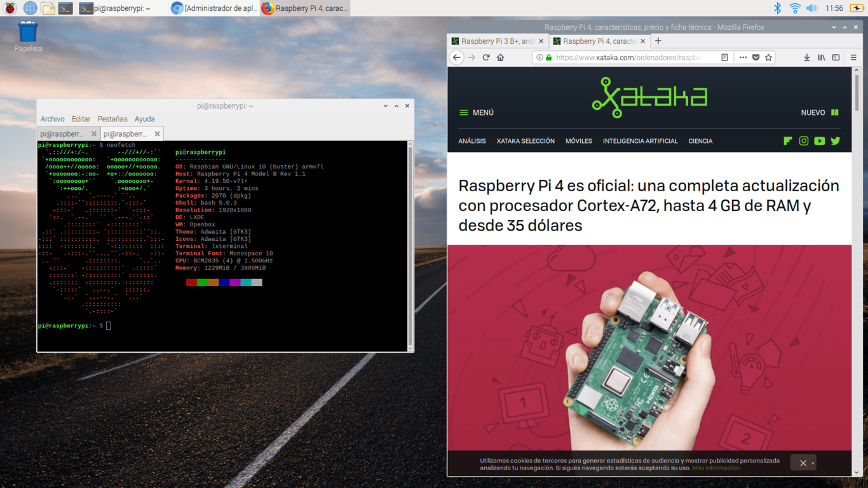Screen dimensions: 868x488
Task: Toggle reader view in the address bar
Action: point(724,57)
